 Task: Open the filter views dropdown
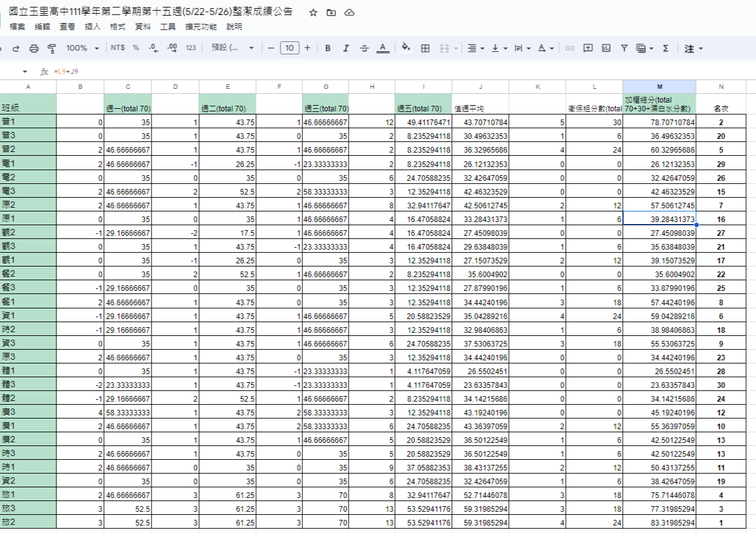(x=645, y=48)
